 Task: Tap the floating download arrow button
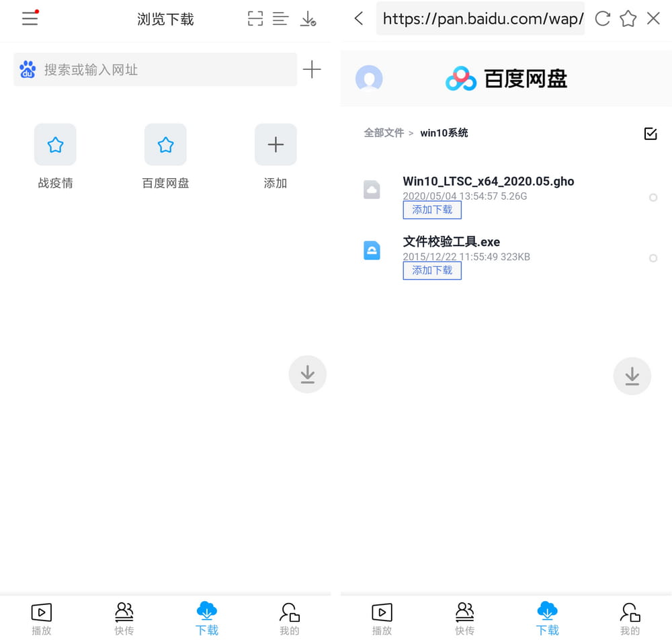[308, 375]
